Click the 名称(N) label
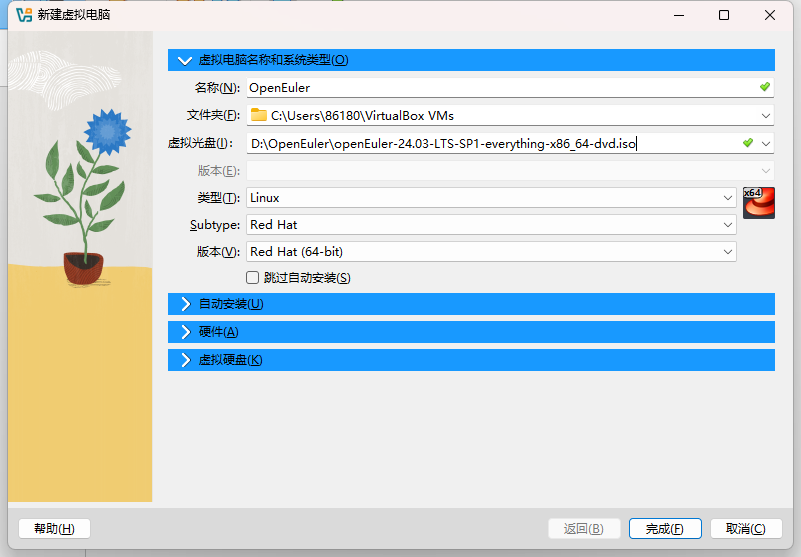Screen dimensions: 801x557 click(217, 88)
